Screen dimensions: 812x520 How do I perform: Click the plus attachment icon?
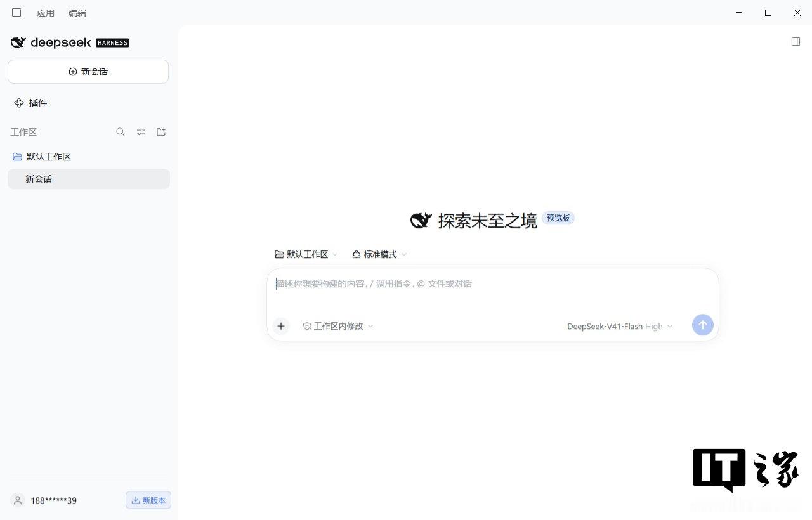[281, 326]
